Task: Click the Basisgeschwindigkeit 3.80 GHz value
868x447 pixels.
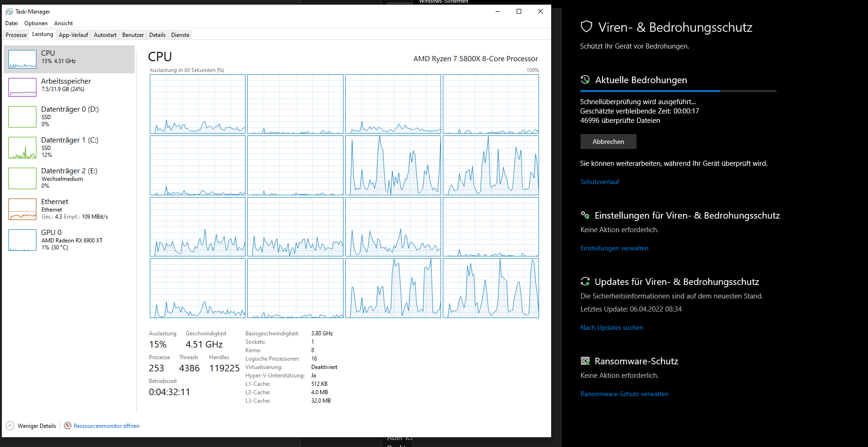Action: [x=322, y=333]
